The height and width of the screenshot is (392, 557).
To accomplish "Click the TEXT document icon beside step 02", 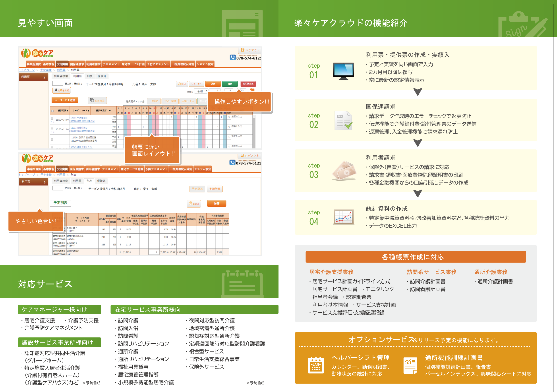I will [x=343, y=121].
